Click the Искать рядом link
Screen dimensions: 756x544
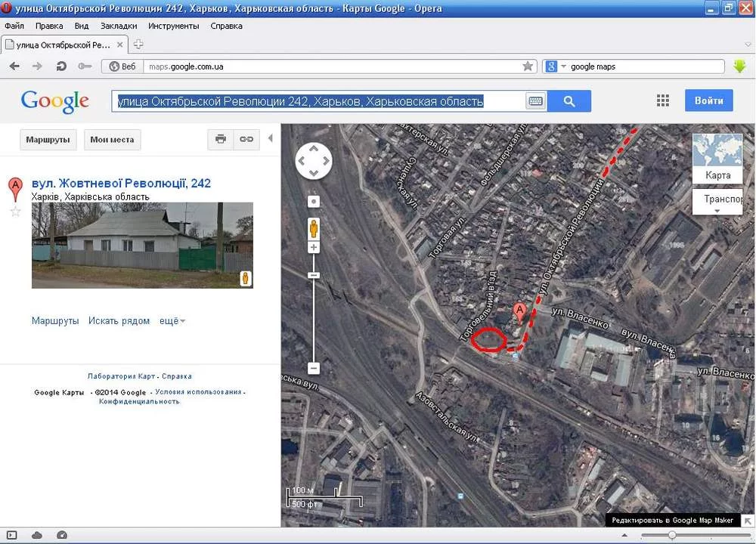click(119, 321)
